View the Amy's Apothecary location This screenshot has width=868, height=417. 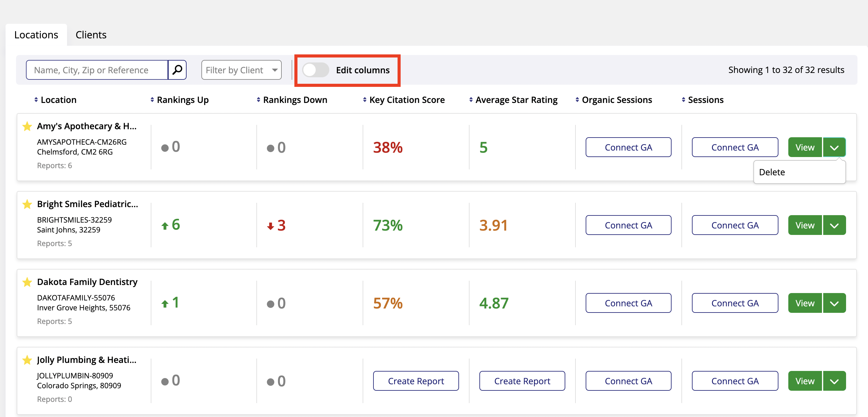[x=805, y=147]
